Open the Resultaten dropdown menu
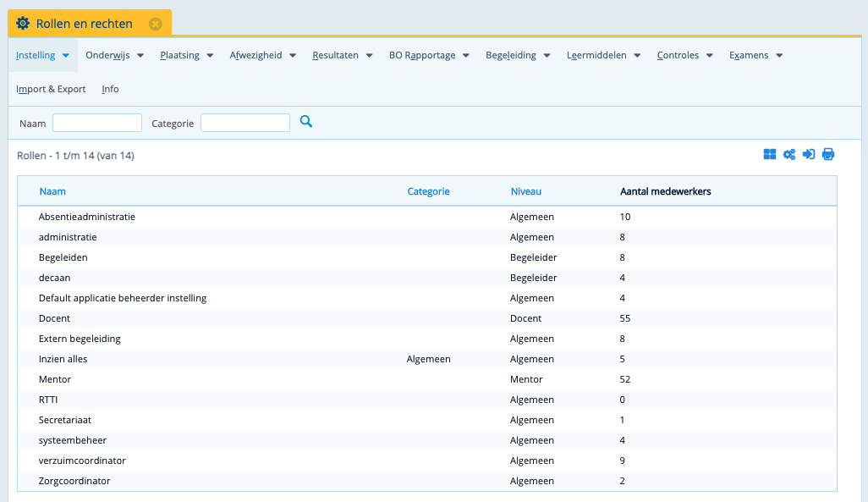This screenshot has width=868, height=502. [342, 55]
